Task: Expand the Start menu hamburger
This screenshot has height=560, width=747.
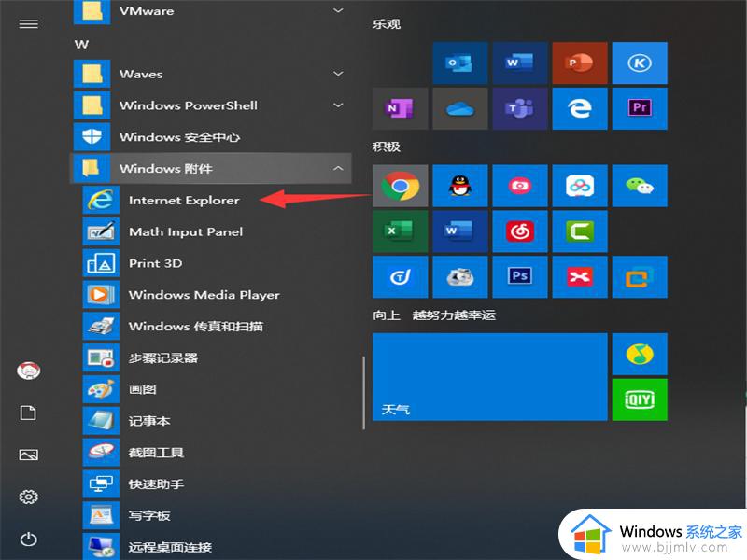Action: 29,24
